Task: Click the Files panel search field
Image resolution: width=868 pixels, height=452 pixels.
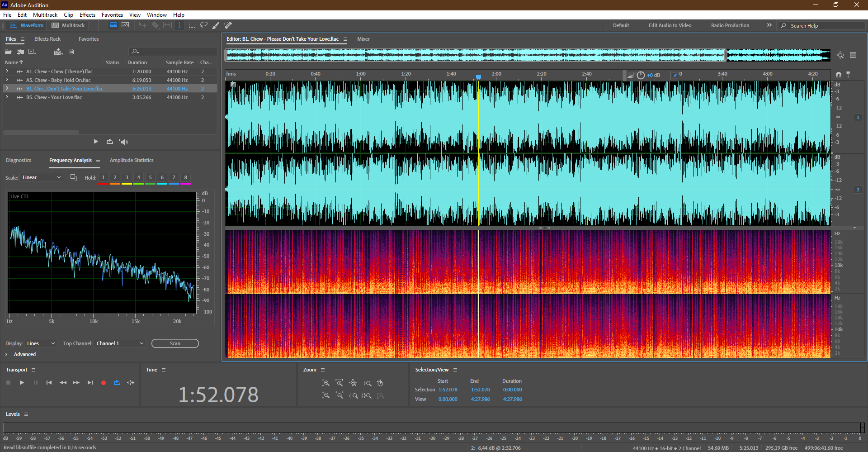Action: [x=173, y=52]
